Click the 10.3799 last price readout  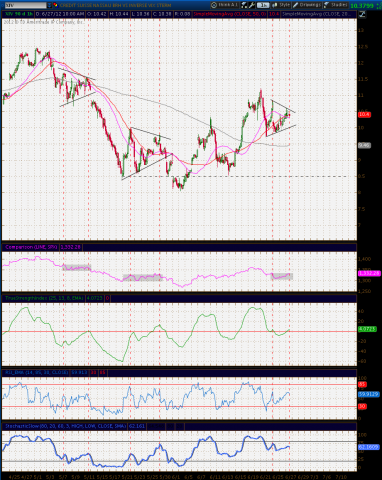pyautogui.click(x=362, y=5)
